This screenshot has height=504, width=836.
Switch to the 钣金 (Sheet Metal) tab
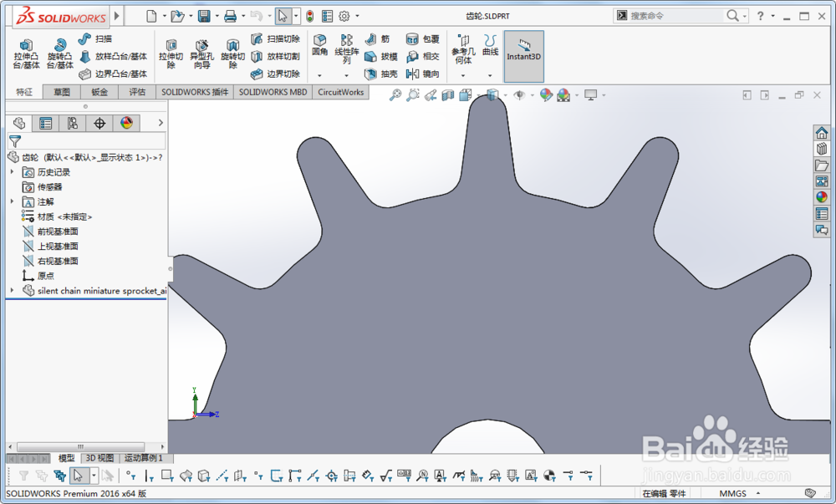(99, 92)
